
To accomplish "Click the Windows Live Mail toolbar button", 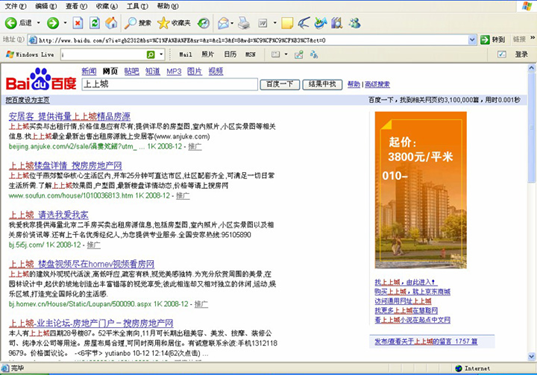I will (186, 54).
